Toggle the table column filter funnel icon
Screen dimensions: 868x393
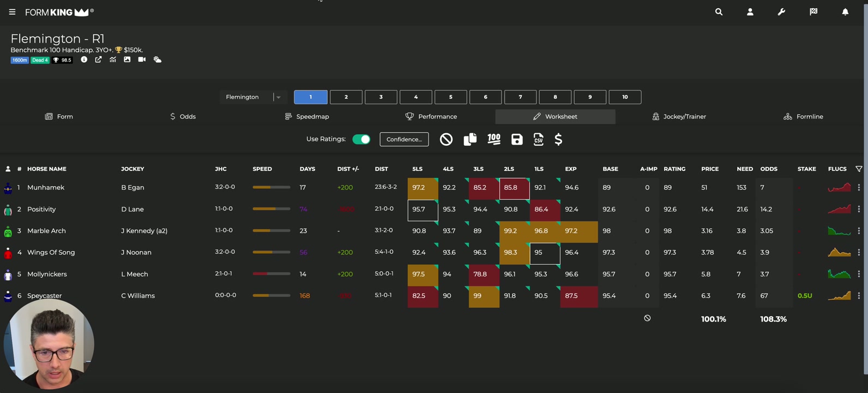click(859, 169)
